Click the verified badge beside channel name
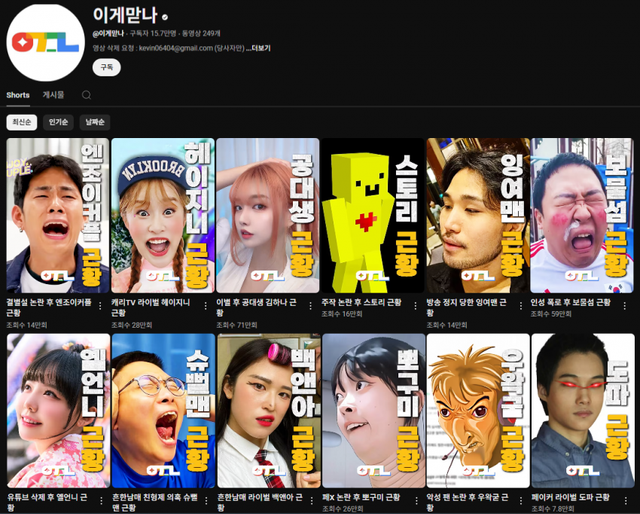This screenshot has height=514, width=640. click(x=165, y=18)
